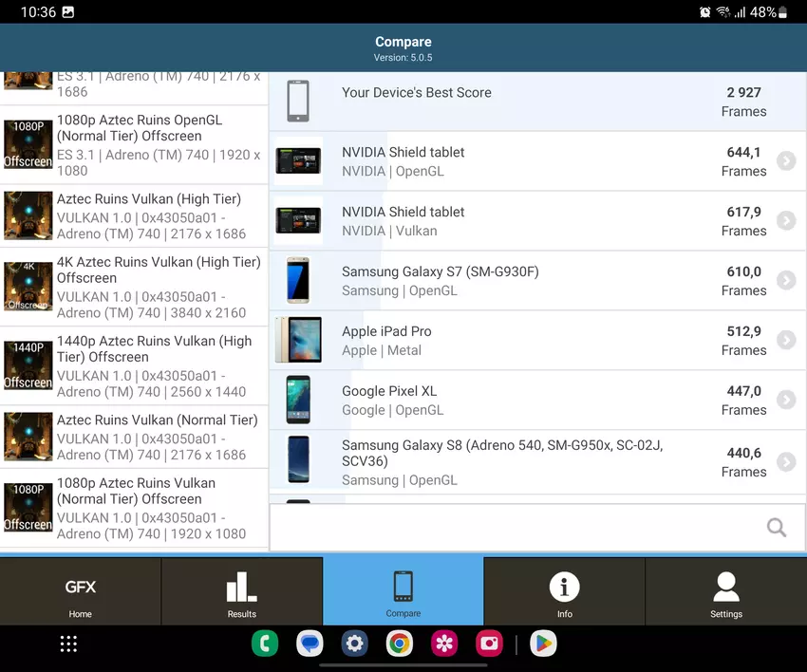Expand NVIDIA Shield tablet OpenGL details arrow
807x672 pixels.
coord(785,161)
